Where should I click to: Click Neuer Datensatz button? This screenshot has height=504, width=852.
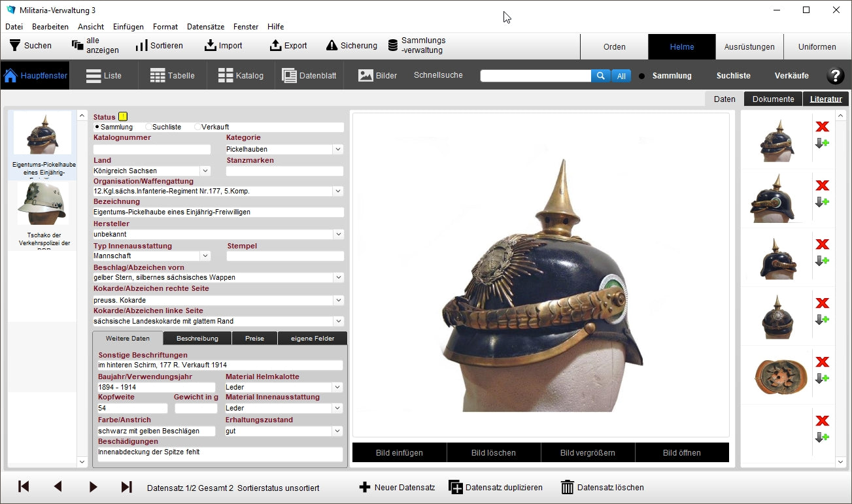397,487
